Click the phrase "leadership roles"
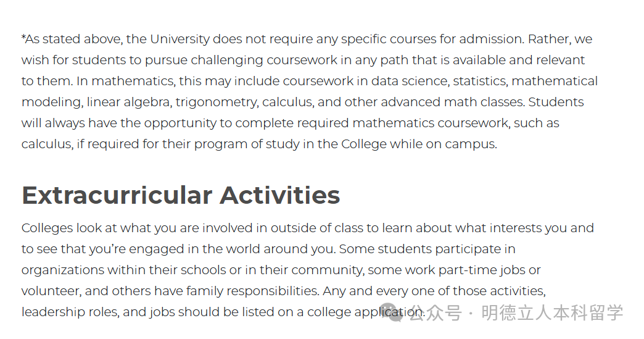This screenshot has width=644, height=339. 68,312
